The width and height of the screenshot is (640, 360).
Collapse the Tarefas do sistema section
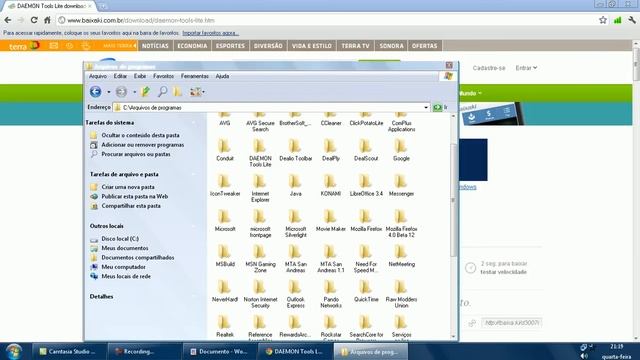pos(194,122)
